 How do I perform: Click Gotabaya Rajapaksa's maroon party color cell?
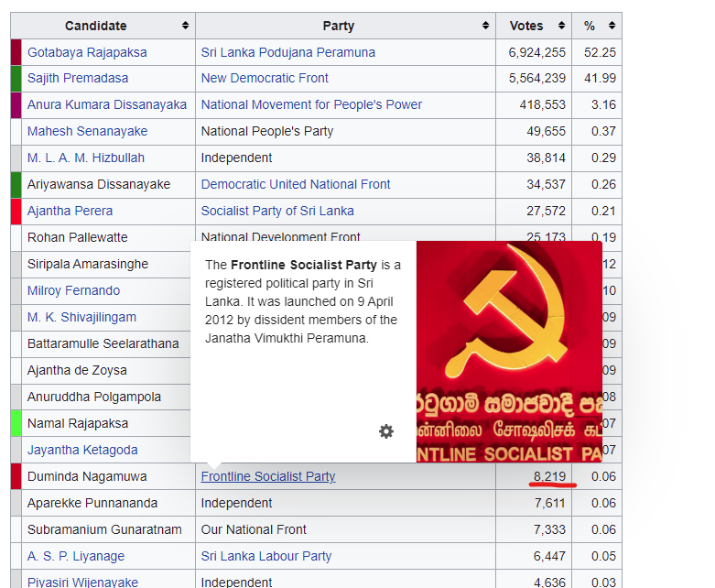(x=16, y=52)
